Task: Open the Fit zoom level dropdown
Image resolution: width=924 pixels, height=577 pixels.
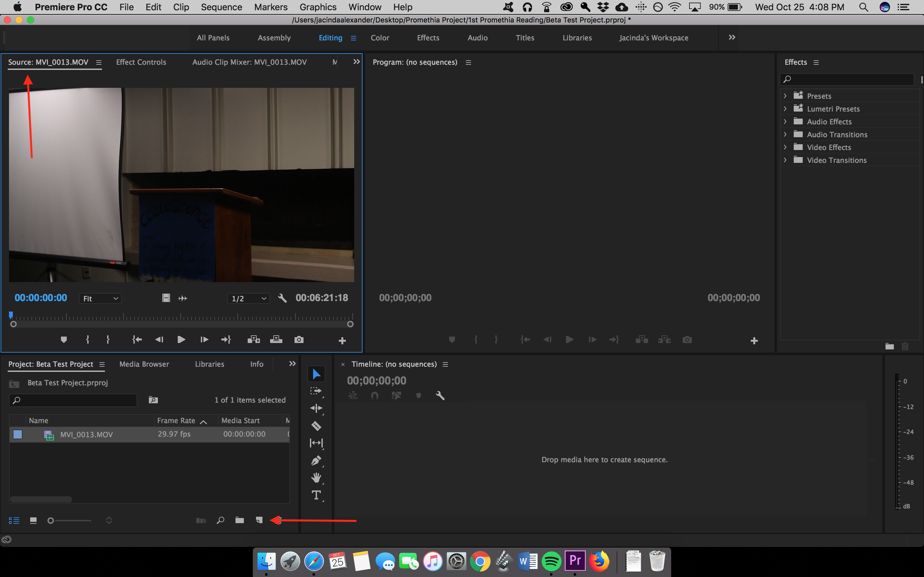Action: tap(100, 298)
